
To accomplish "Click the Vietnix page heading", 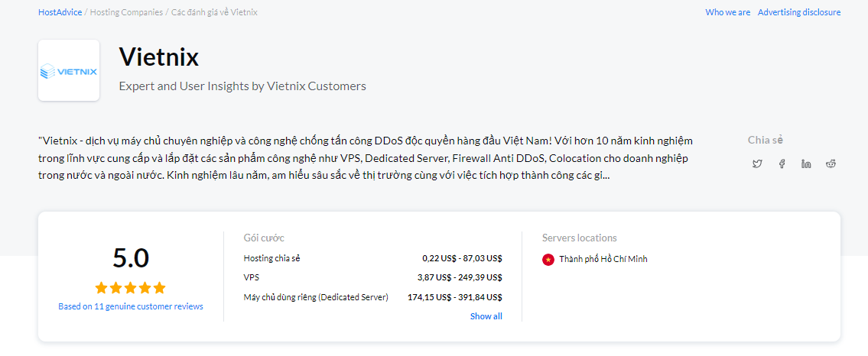I will pyautogui.click(x=159, y=57).
